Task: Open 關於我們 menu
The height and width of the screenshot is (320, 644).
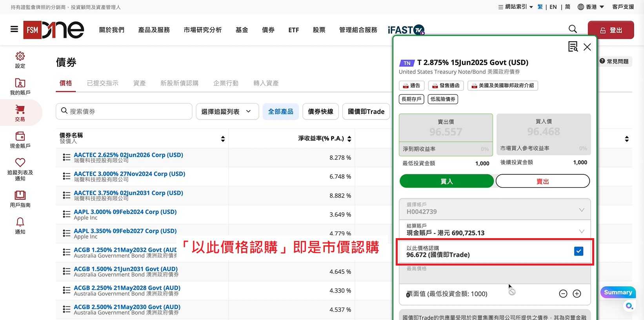Action: click(112, 30)
